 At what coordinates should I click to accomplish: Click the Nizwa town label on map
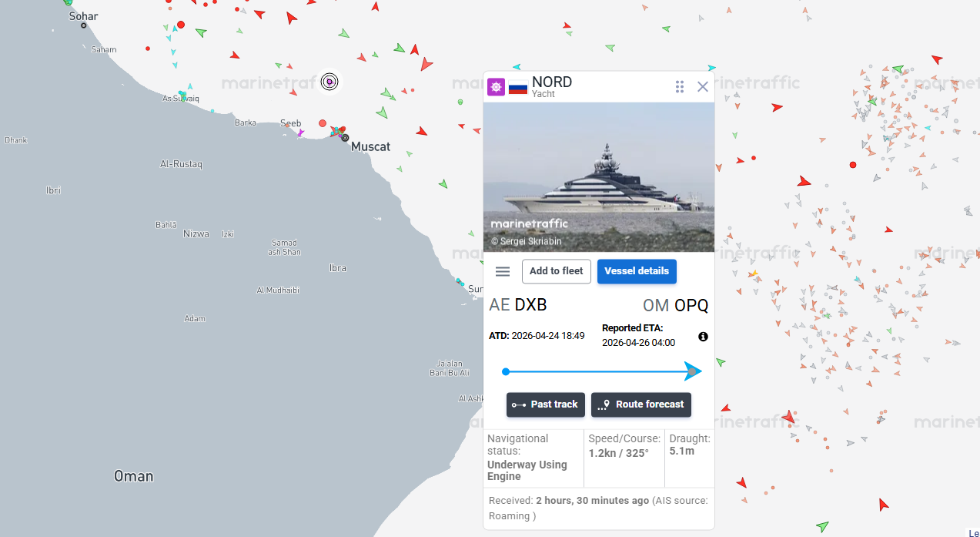196,233
